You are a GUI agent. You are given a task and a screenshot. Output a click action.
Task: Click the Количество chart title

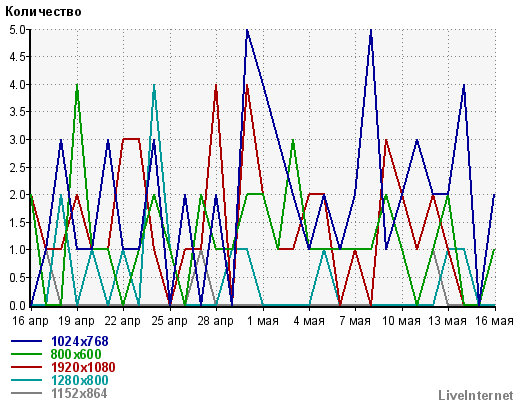(x=43, y=12)
